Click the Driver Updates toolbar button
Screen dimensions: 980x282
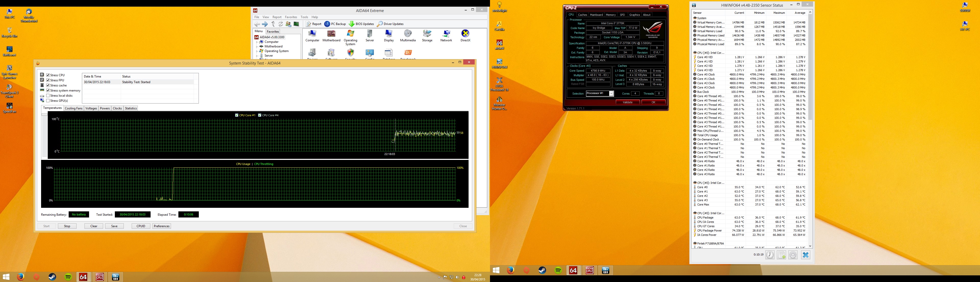[x=390, y=24]
